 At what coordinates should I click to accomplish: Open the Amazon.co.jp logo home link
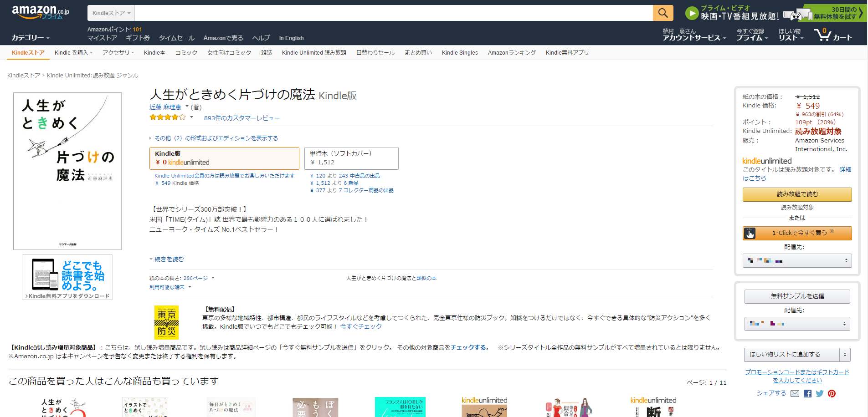[x=40, y=12]
